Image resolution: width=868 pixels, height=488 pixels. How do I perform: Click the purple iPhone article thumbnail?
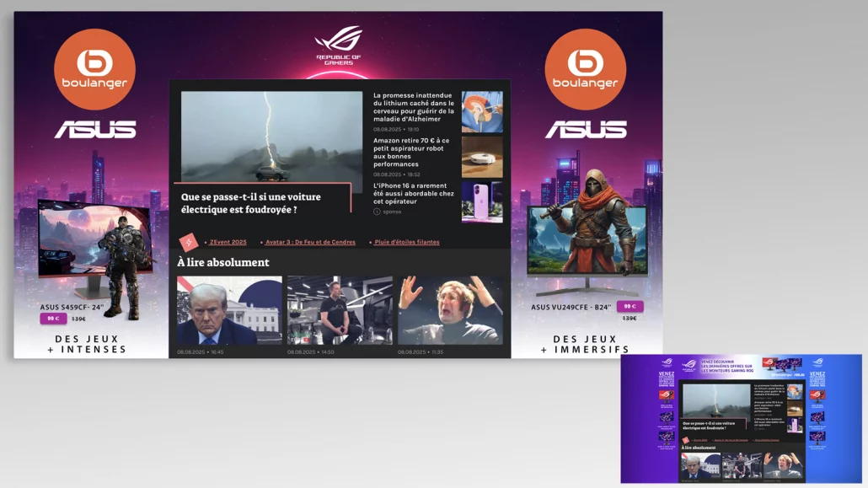coord(482,201)
